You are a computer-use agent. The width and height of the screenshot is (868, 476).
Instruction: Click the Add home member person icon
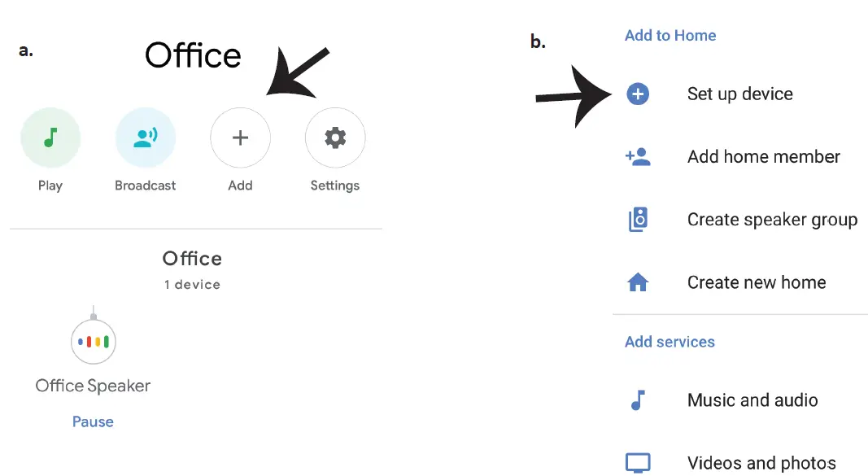[638, 157]
